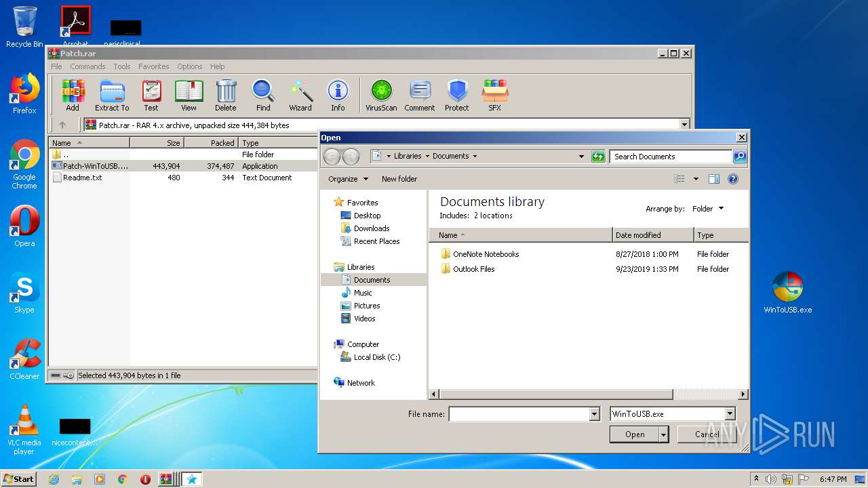
Task: Click the SFX toolbar icon
Action: [x=495, y=96]
